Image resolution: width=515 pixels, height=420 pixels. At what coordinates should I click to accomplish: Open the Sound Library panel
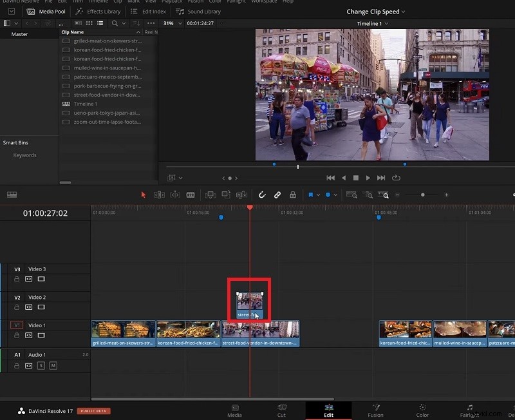point(203,11)
